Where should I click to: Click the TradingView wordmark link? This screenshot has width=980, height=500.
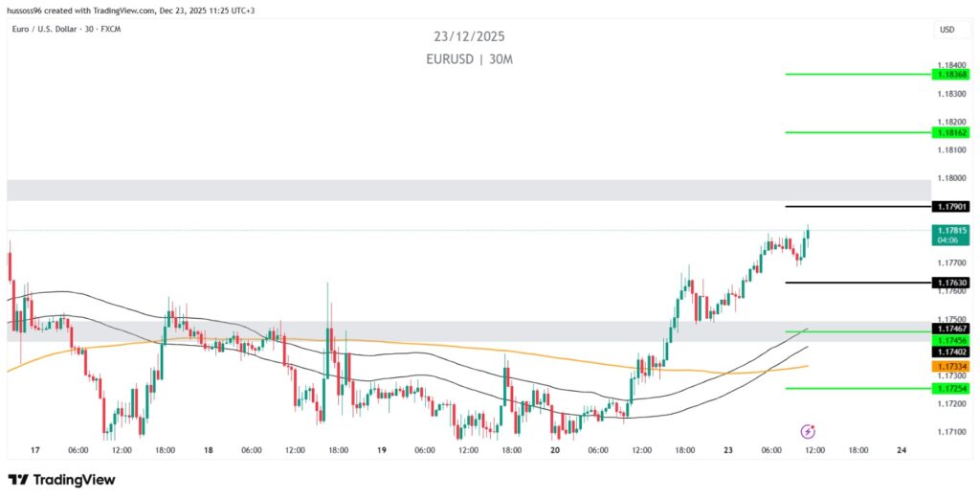click(x=75, y=479)
